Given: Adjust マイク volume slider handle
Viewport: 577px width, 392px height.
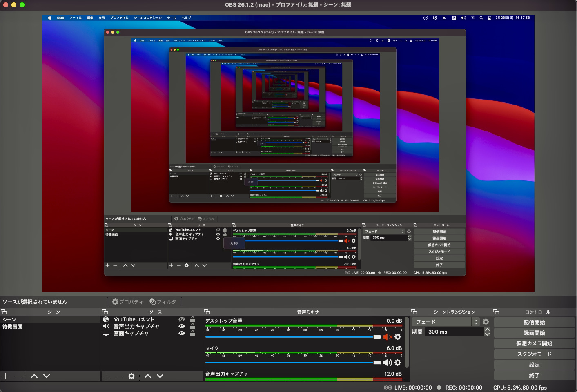Looking at the screenshot, I should [377, 363].
